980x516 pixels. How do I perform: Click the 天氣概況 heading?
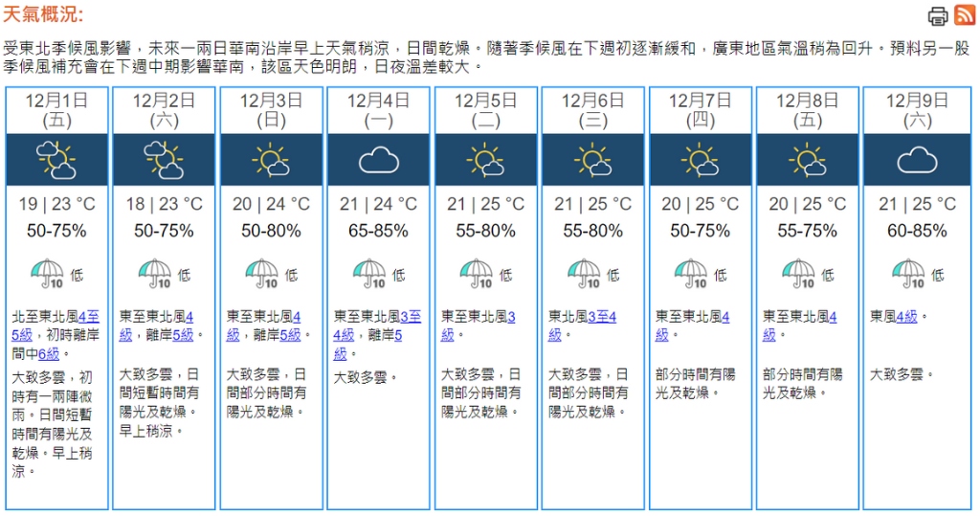pyautogui.click(x=43, y=14)
